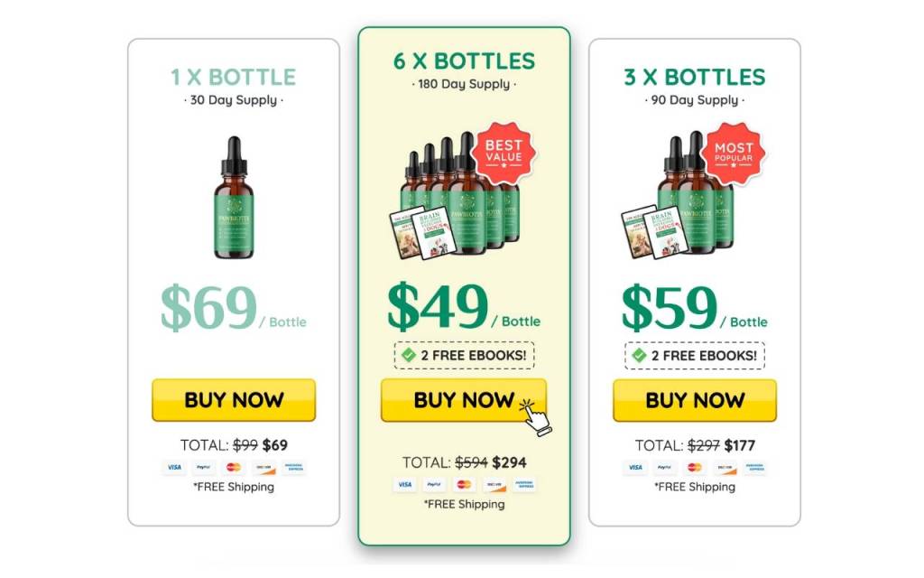This screenshot has height=578, width=924.
Task: Click green checkmark beside 6 bottles free ebooks
Action: tap(409, 355)
